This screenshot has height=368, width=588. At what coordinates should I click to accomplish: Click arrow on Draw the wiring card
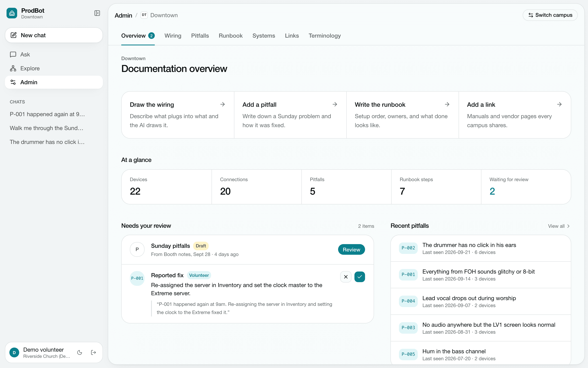pyautogui.click(x=223, y=104)
